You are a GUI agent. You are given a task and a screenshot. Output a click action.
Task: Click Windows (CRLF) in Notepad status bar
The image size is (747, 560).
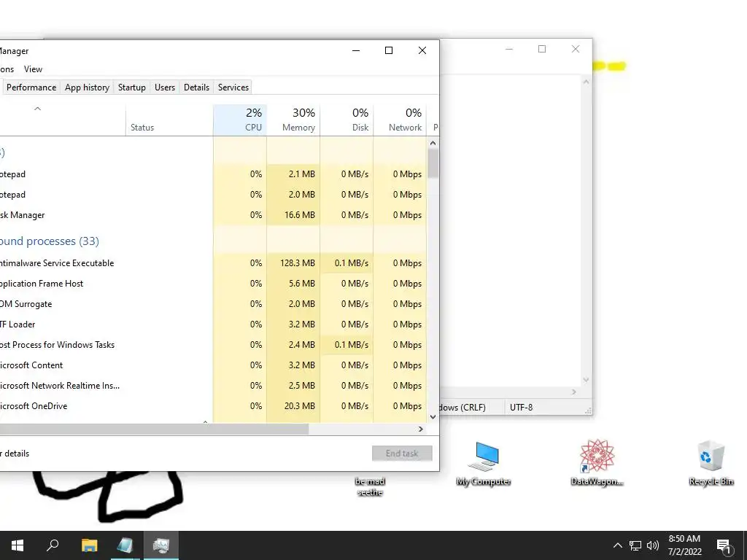pos(462,408)
